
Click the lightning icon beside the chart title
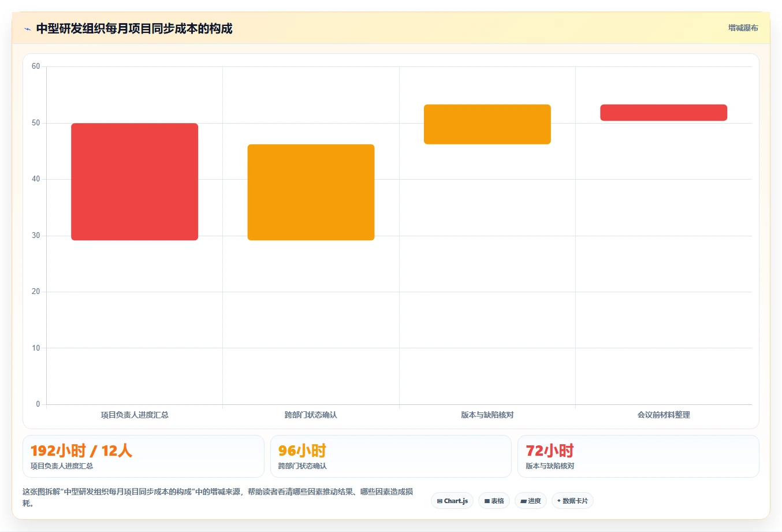point(27,29)
